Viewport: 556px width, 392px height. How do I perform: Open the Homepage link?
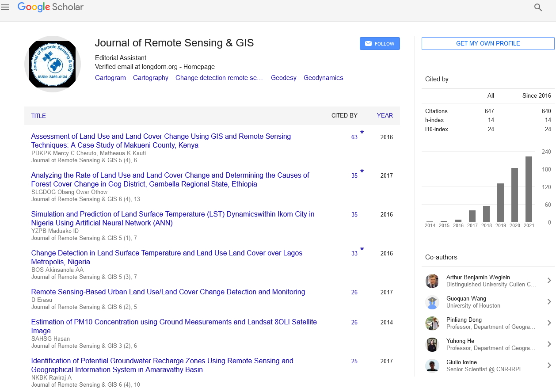coord(199,67)
